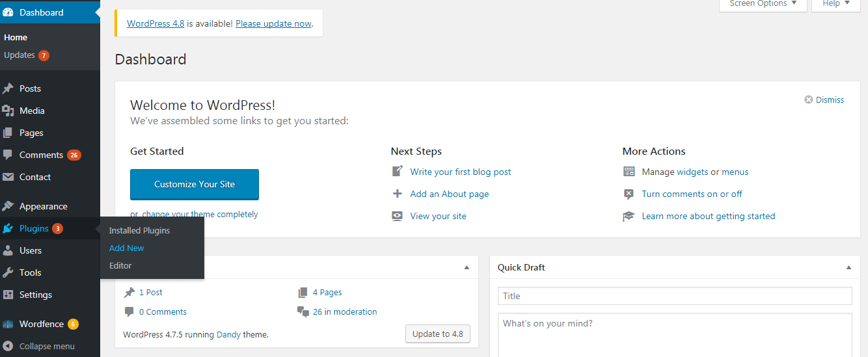Click the Plugins plug icon

(8, 228)
